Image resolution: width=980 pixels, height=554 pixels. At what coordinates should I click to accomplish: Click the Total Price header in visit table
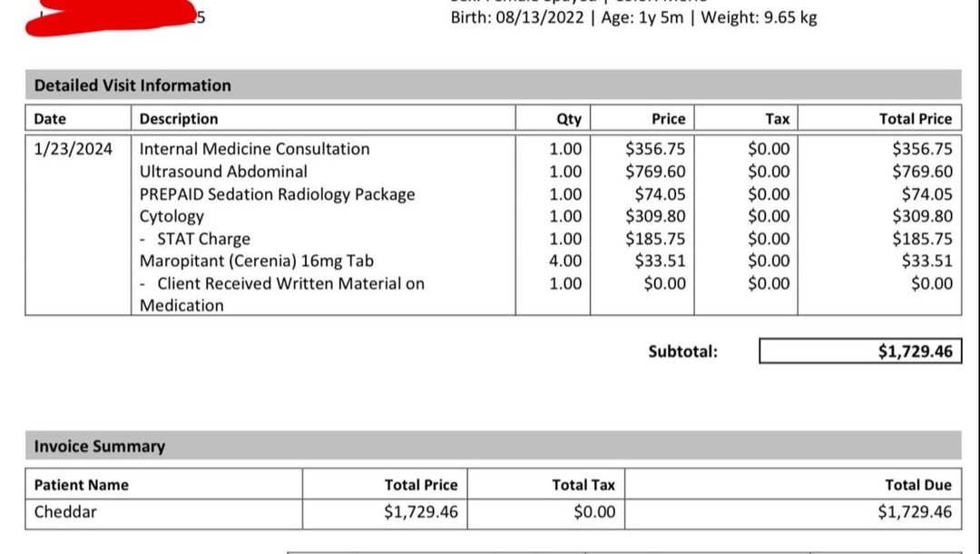[x=915, y=119]
